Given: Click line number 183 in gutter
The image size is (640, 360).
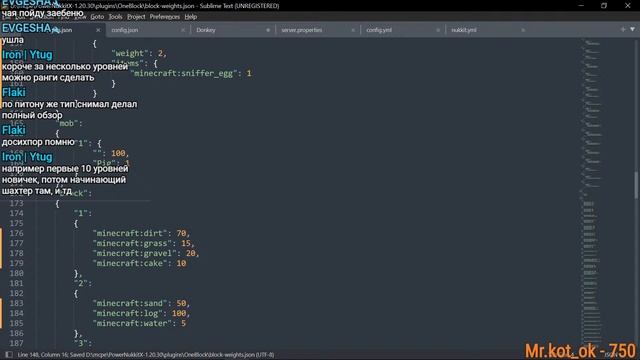Looking at the screenshot, I should pos(16,303).
